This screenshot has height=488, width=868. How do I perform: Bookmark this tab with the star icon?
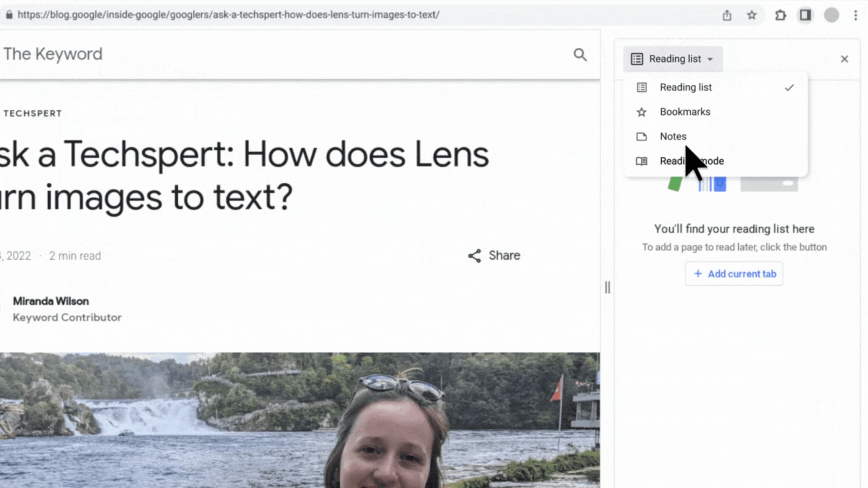click(x=752, y=15)
